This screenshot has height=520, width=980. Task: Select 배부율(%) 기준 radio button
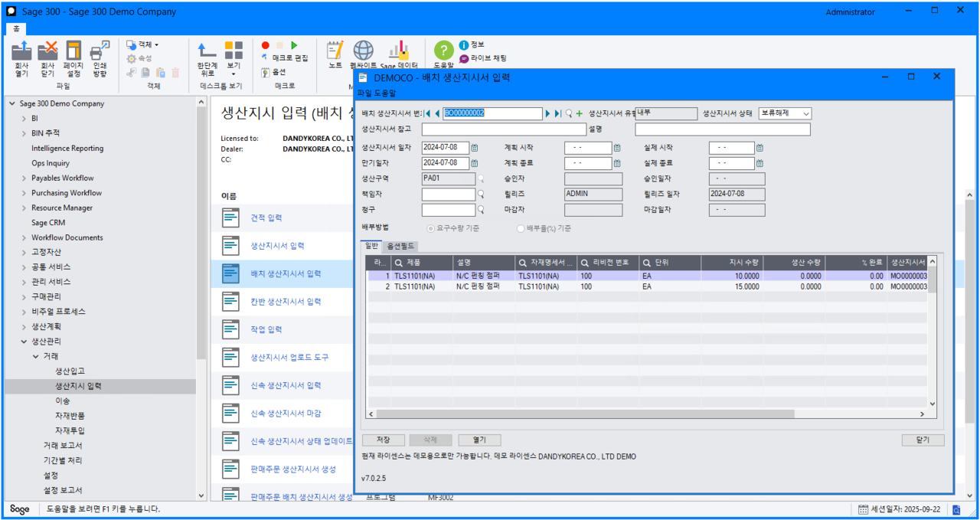(x=521, y=228)
